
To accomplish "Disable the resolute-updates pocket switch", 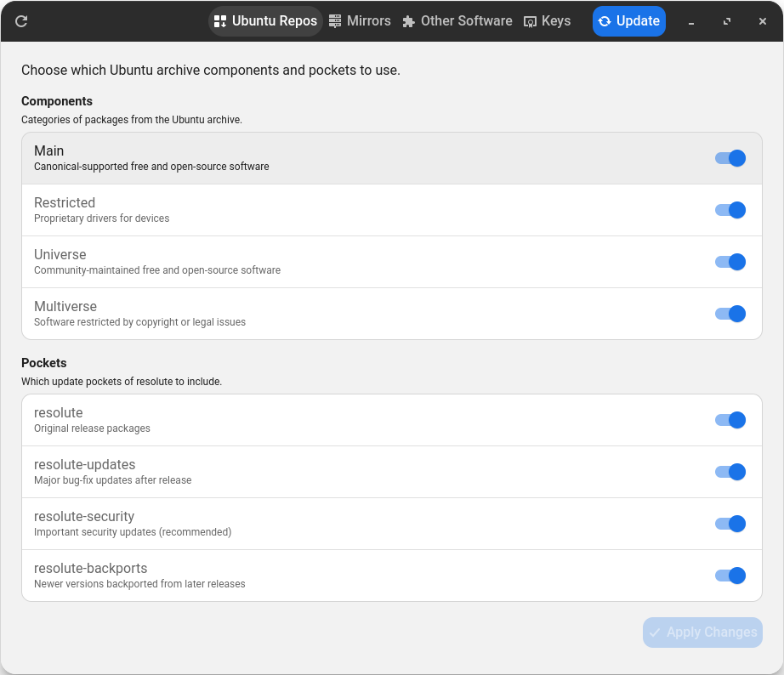I will pyautogui.click(x=730, y=472).
